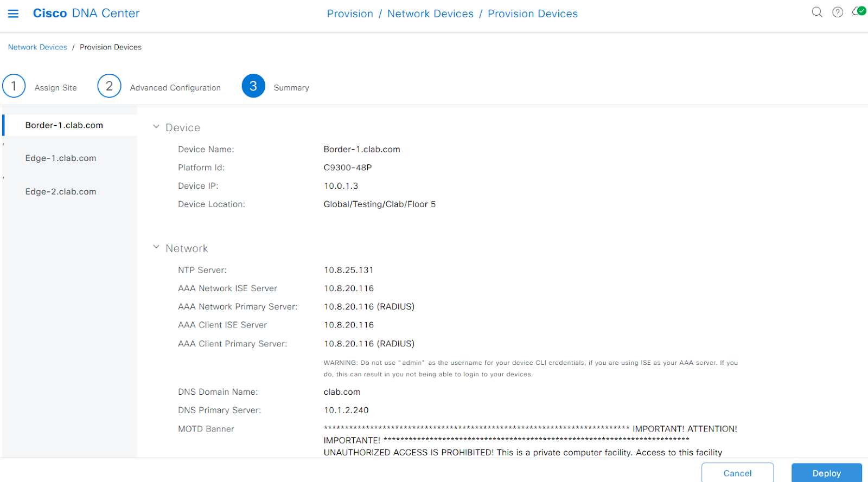Click UNAUTHORIZED ACCESS IS PROHIBITED banner line
This screenshot has width=868, height=482.
[x=523, y=452]
